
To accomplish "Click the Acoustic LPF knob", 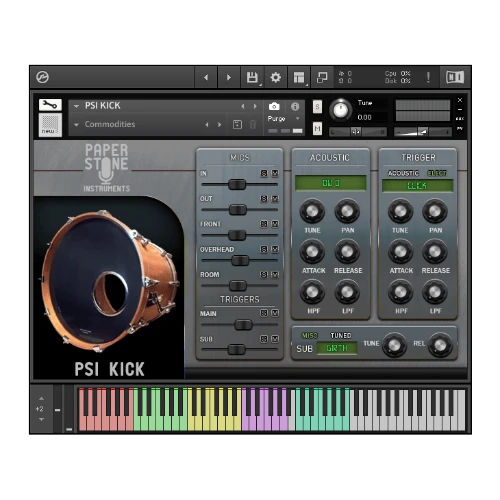I will (x=347, y=292).
